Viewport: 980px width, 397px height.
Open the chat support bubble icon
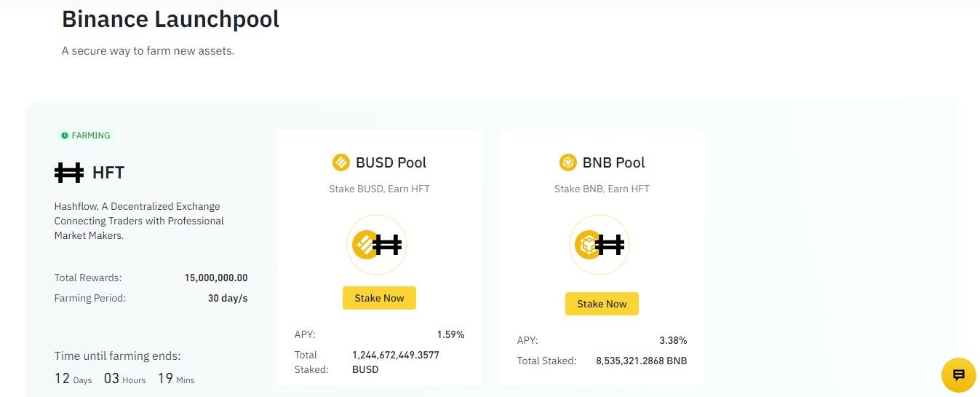(958, 375)
